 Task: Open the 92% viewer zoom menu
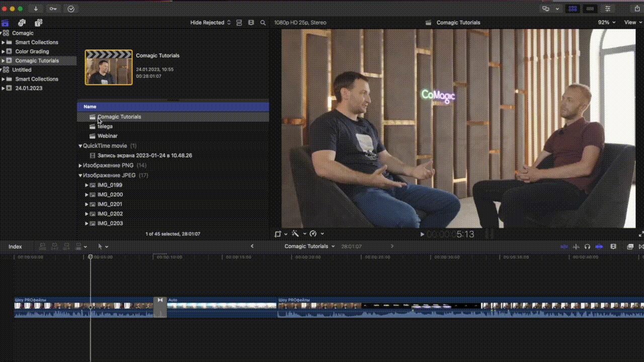[607, 23]
